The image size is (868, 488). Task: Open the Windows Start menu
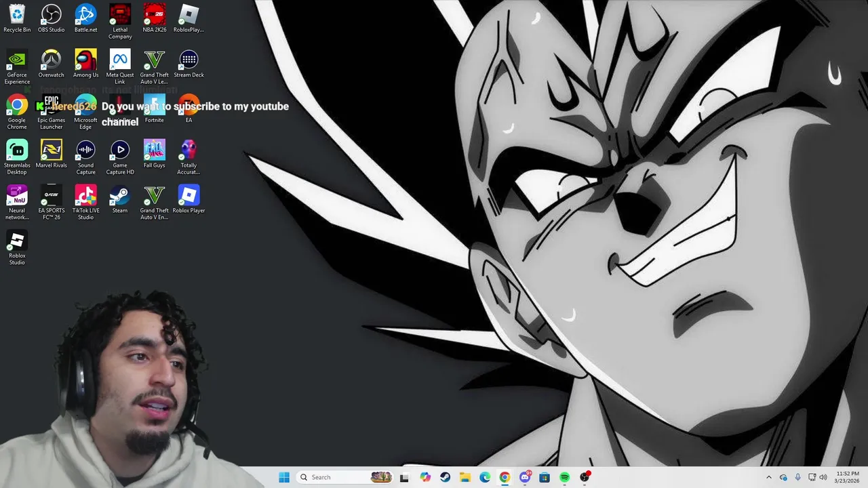point(284,477)
